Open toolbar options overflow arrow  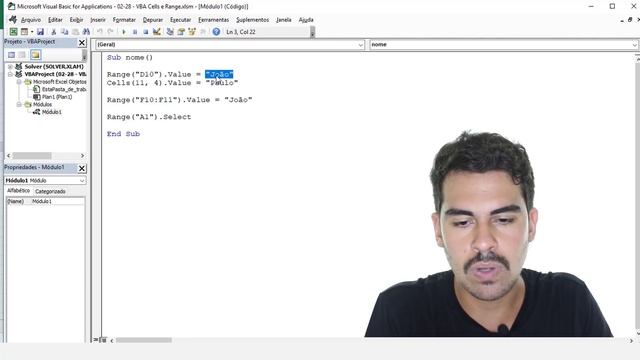pos(312,33)
